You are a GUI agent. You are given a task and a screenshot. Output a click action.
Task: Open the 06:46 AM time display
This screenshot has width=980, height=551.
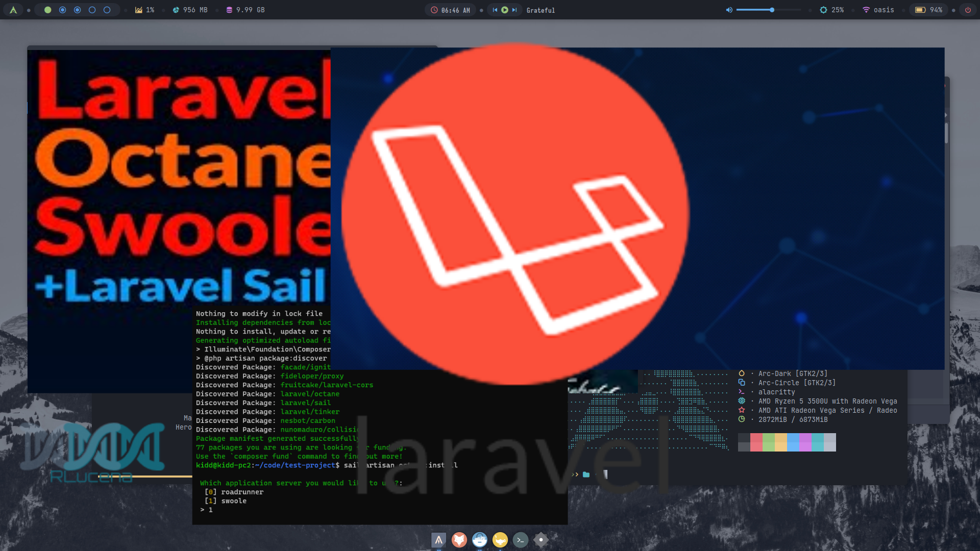[455, 10]
